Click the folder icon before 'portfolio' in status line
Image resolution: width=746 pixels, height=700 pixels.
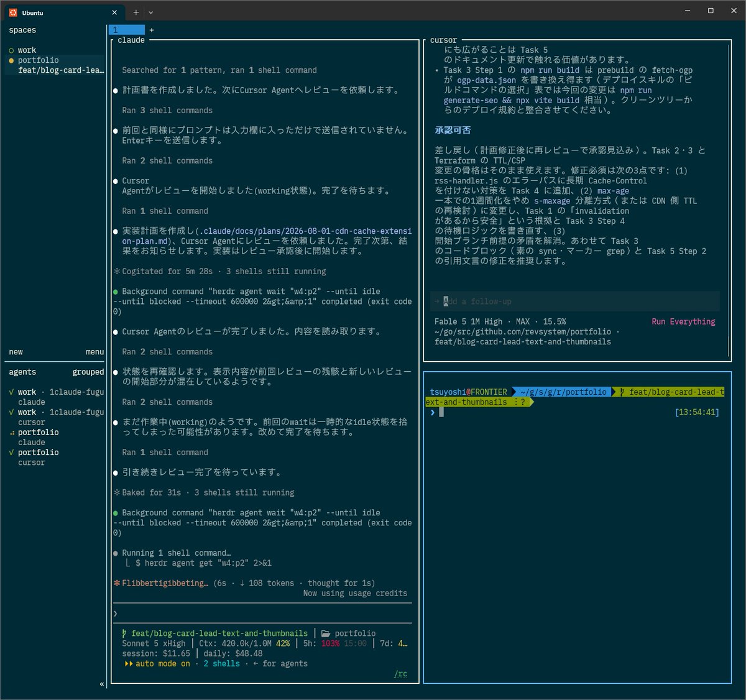coord(326,633)
